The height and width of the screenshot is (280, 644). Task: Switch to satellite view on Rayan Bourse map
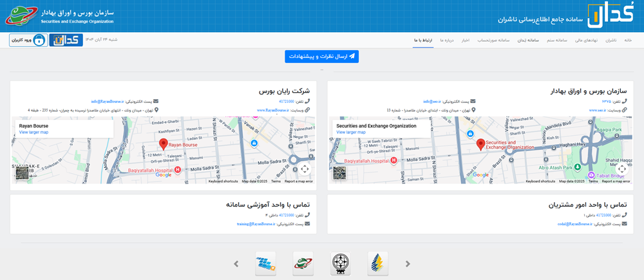pyautogui.click(x=23, y=173)
